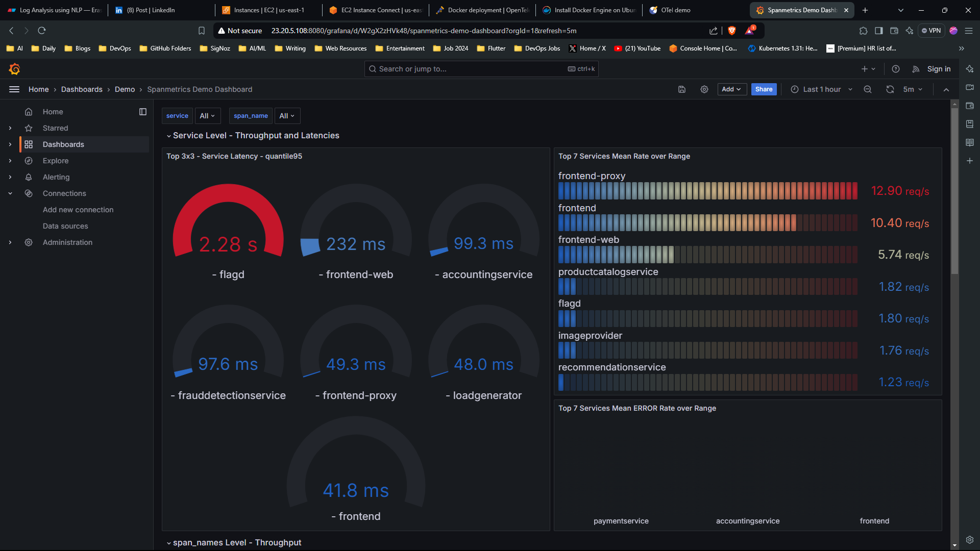Open the Add panel dropdown
This screenshot has height=551, width=980.
(731, 89)
